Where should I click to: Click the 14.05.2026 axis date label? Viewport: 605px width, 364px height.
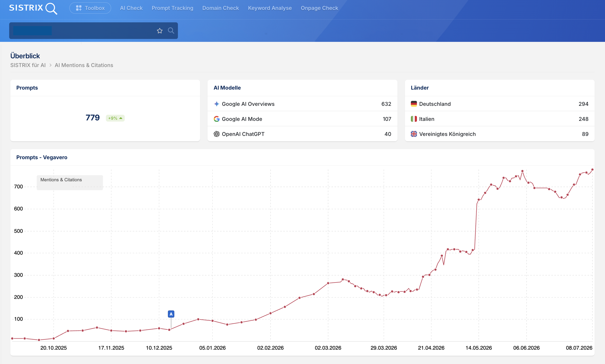click(x=479, y=348)
